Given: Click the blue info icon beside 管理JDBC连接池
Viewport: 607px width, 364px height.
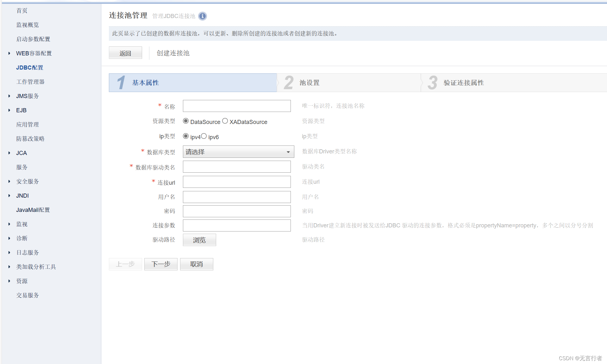Looking at the screenshot, I should (202, 16).
